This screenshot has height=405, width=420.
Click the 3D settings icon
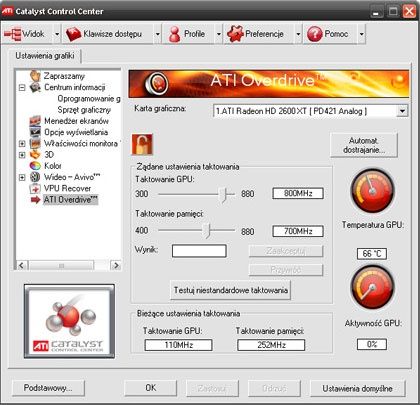tap(35, 155)
